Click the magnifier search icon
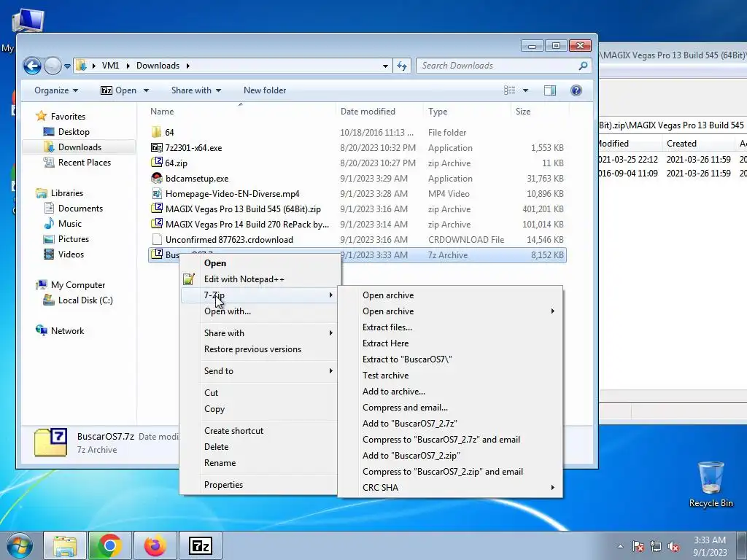Screen dimensions: 747x560 583,66
